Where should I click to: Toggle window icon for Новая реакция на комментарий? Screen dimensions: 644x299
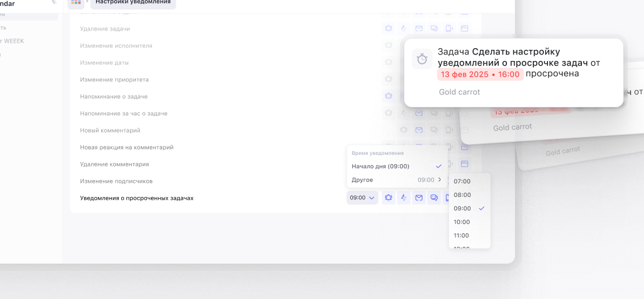[x=464, y=147]
